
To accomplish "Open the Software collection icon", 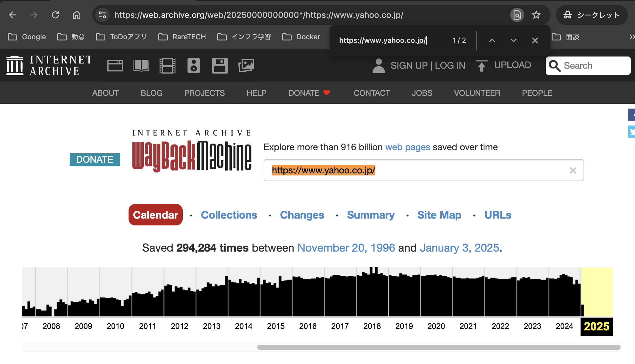I will (x=220, y=65).
